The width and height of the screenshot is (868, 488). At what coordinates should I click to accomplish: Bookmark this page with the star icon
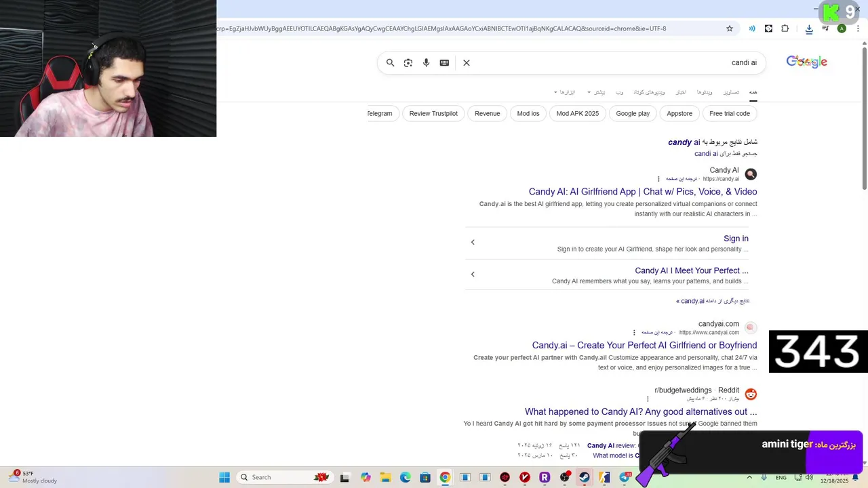tap(730, 28)
